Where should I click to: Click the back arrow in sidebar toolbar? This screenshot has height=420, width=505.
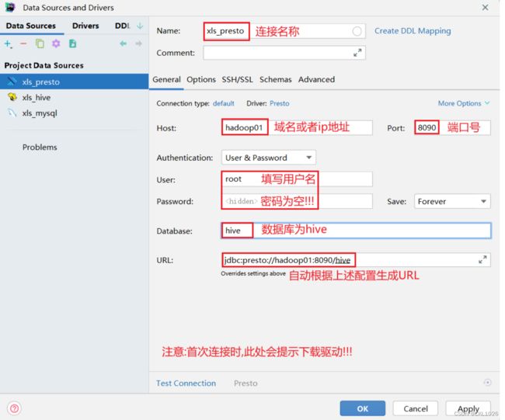point(123,45)
